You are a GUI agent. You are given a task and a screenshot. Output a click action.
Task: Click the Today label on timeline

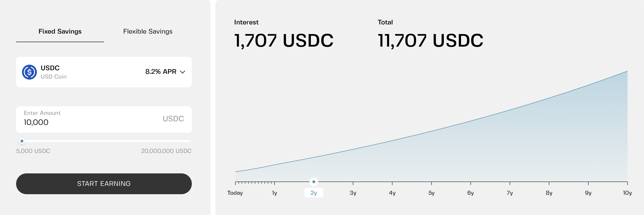tap(235, 193)
